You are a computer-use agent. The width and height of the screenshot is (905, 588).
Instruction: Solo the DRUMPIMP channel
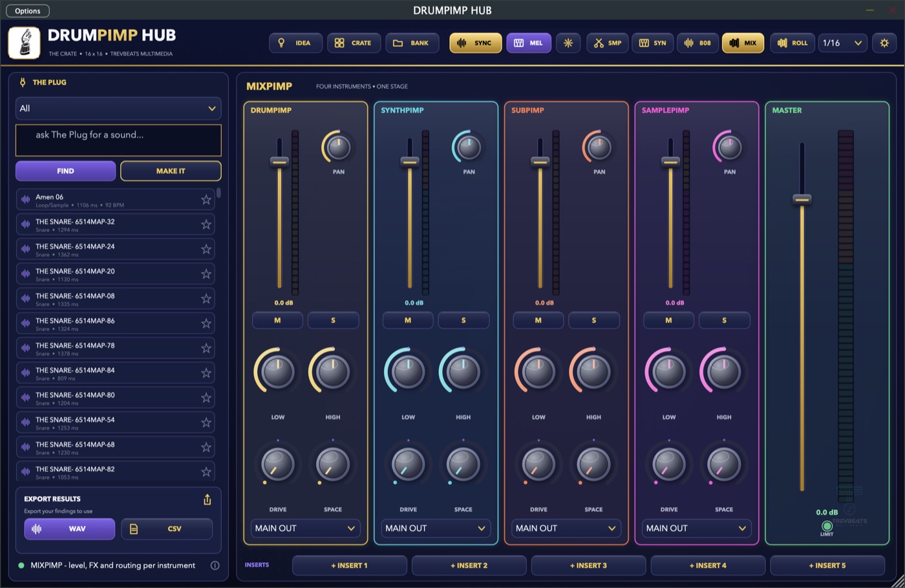tap(333, 320)
